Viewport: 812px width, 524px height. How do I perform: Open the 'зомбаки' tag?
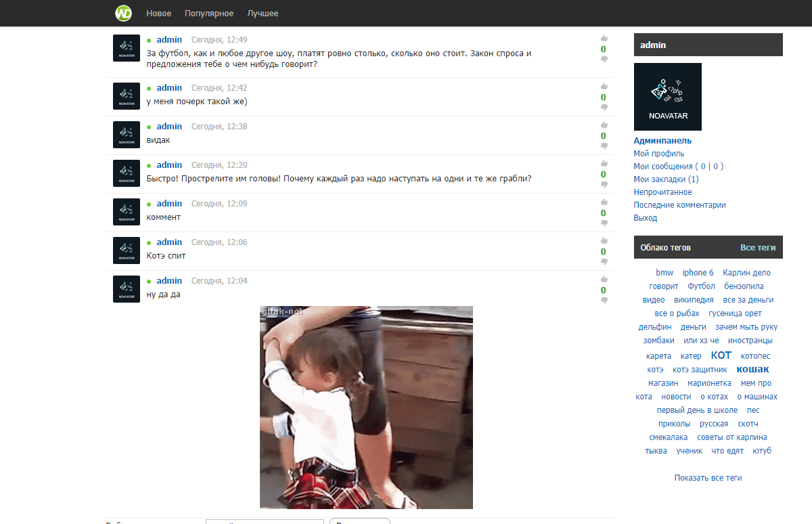point(659,341)
